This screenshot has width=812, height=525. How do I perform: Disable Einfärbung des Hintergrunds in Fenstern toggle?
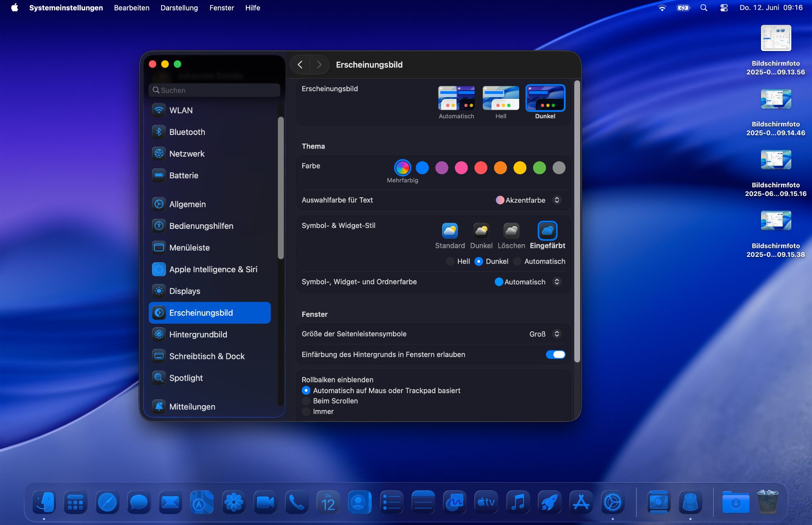point(555,354)
